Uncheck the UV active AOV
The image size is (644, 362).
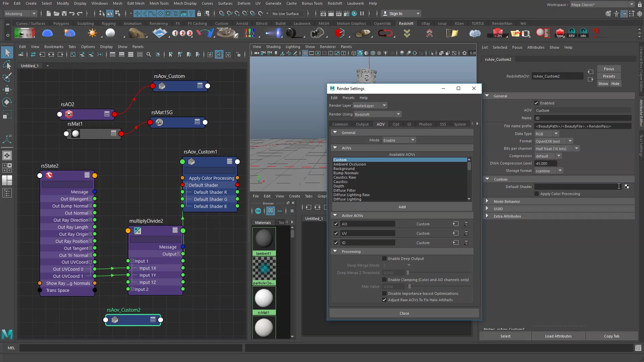pyautogui.click(x=336, y=233)
